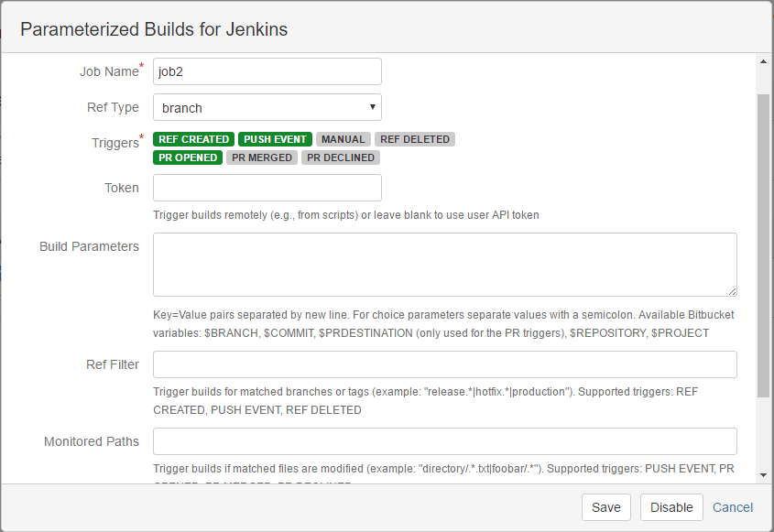
Task: Click the Parameterized Builds for Jenkins title
Action: click(x=154, y=29)
